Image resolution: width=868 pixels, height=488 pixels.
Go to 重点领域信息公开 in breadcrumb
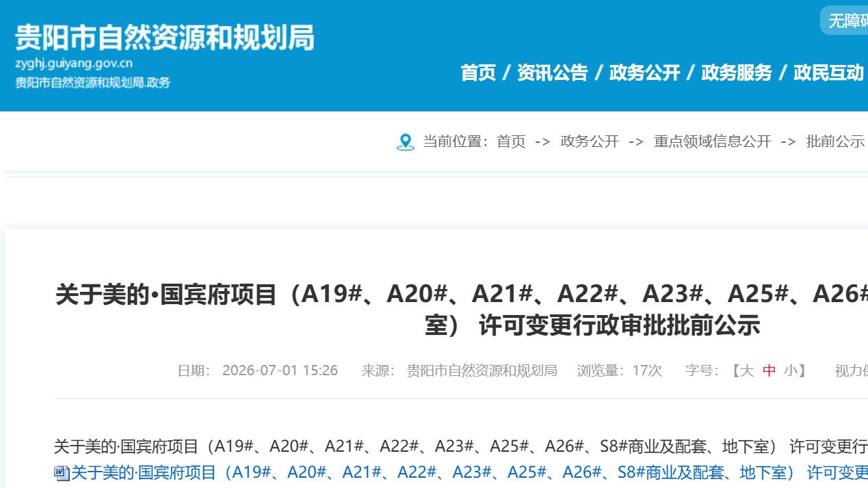pos(712,141)
